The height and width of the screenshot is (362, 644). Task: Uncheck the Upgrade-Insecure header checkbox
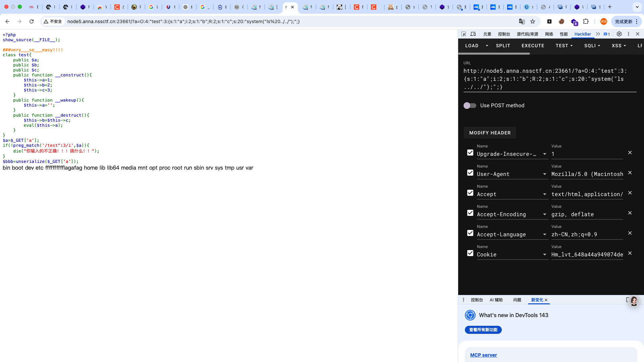point(470,153)
